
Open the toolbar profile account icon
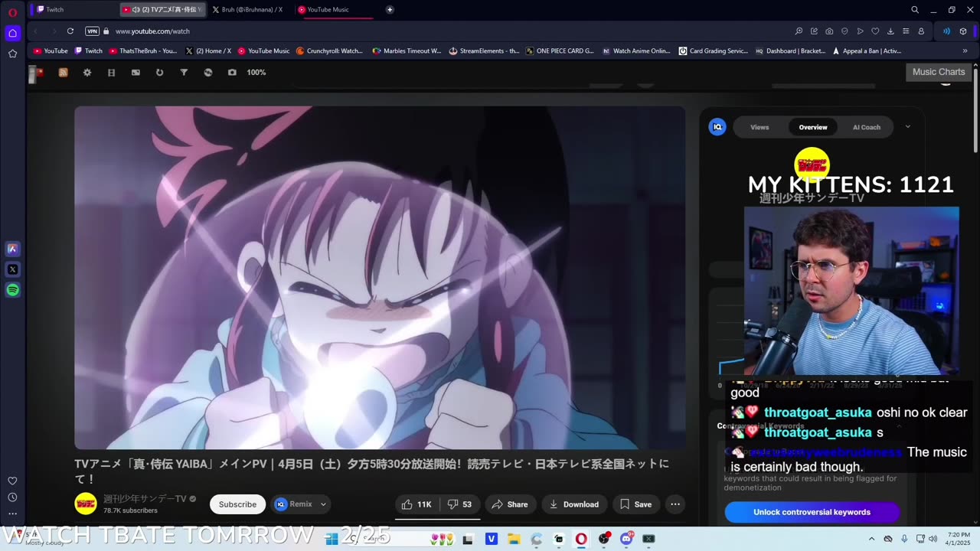click(x=921, y=31)
